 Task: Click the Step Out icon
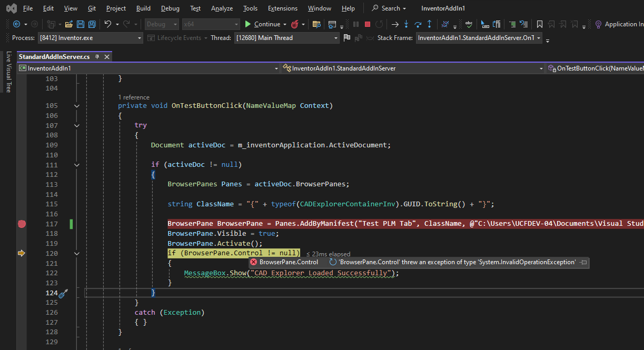pos(429,24)
